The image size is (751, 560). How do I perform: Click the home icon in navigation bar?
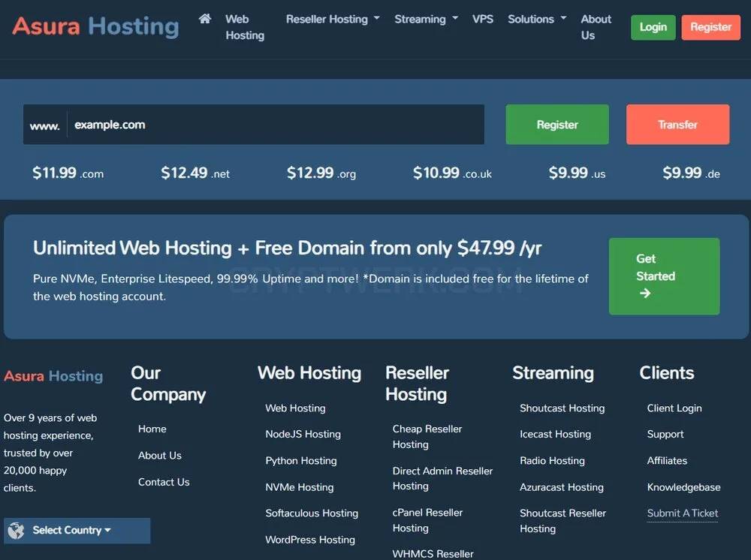(x=205, y=19)
